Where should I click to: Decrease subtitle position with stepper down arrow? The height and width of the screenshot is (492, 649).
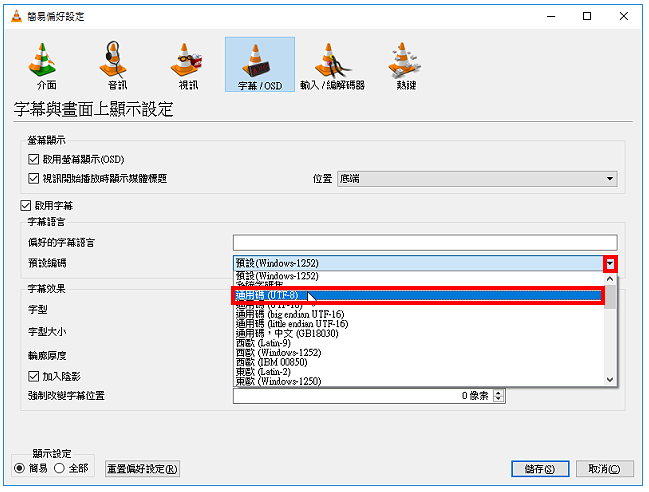click(499, 399)
